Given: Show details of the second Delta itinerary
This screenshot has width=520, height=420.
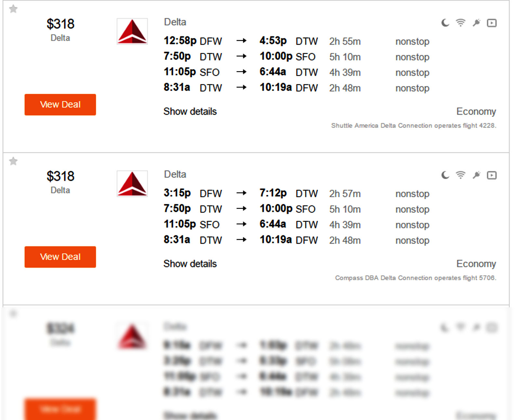Looking at the screenshot, I should pos(190,264).
